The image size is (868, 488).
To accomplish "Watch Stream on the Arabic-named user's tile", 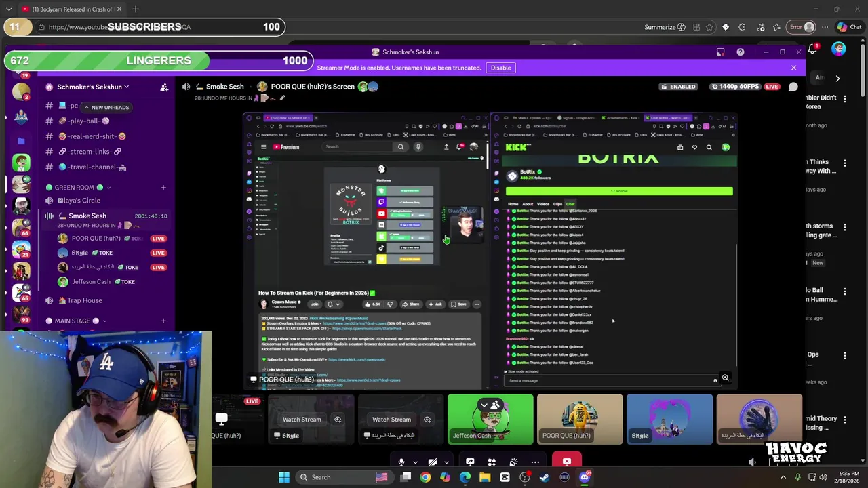I will point(391,420).
